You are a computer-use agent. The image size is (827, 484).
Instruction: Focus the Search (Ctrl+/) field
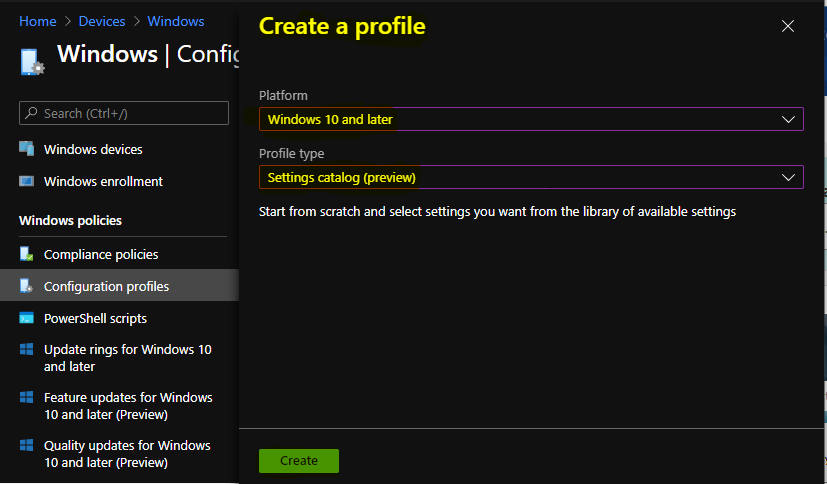[124, 113]
